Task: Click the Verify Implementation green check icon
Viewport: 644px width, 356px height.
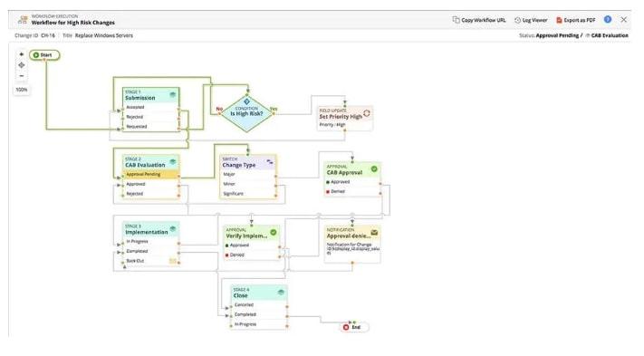Action: (274, 233)
